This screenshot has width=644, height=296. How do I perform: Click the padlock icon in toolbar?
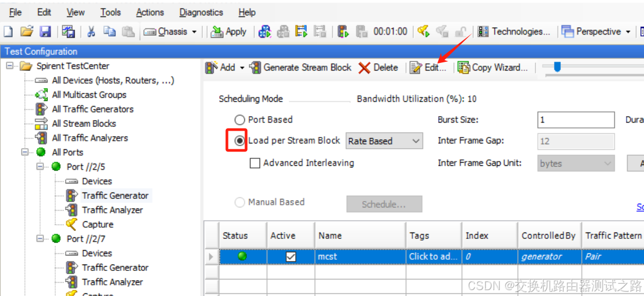[461, 31]
